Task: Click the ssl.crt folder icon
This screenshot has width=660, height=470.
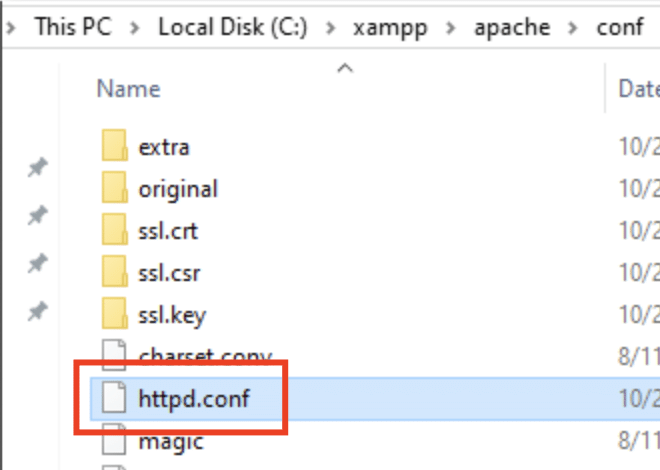Action: (114, 229)
